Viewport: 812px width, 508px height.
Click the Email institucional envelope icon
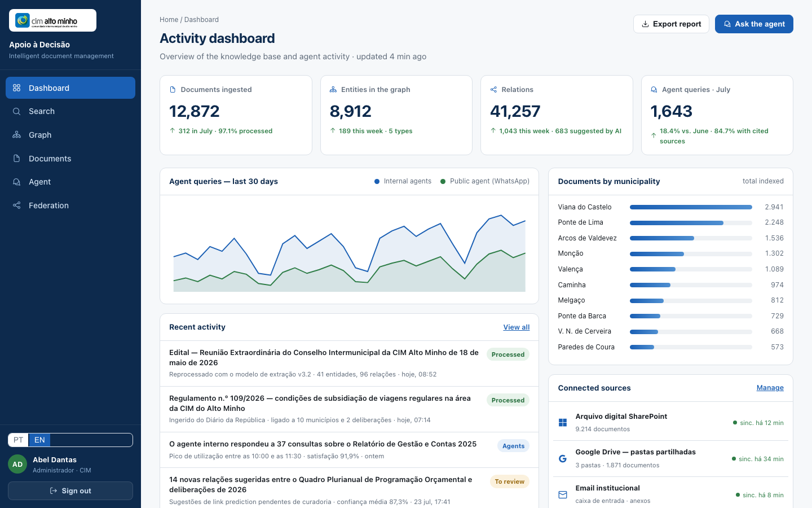click(x=563, y=495)
